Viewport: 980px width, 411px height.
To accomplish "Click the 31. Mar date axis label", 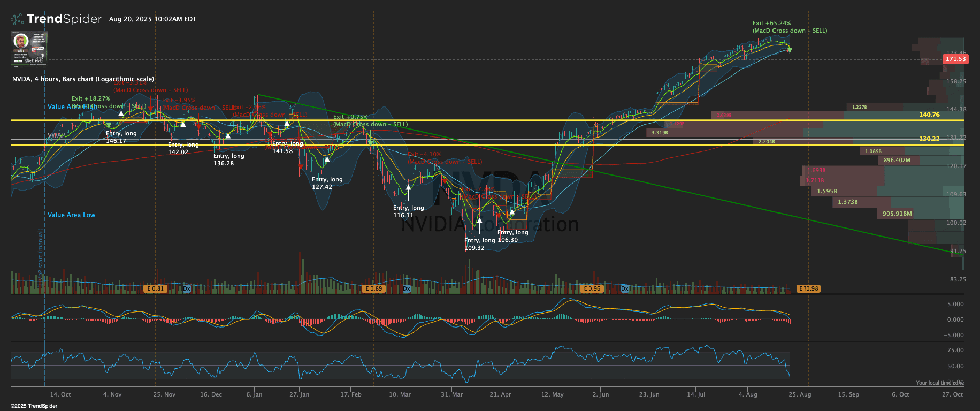I will [x=452, y=394].
